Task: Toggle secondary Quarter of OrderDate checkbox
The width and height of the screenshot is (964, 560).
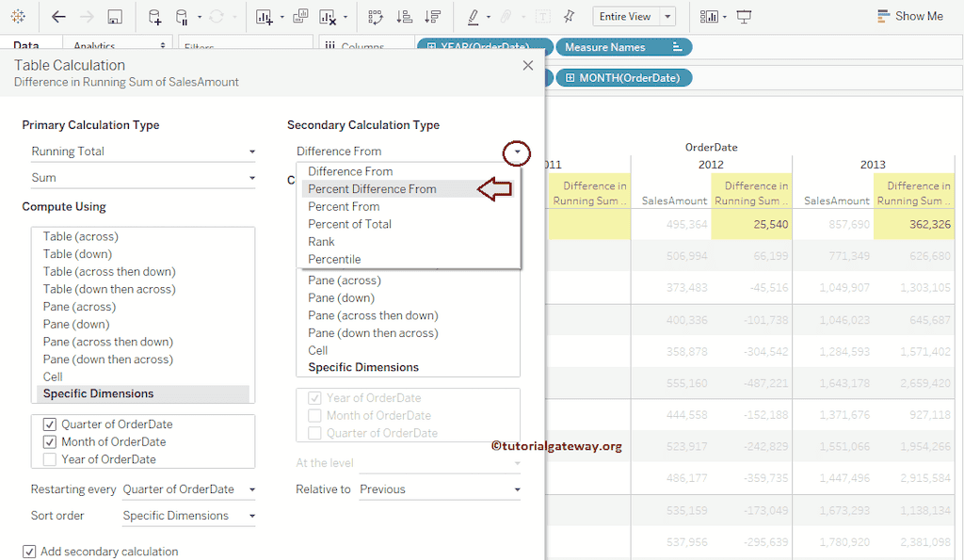Action: click(x=314, y=433)
